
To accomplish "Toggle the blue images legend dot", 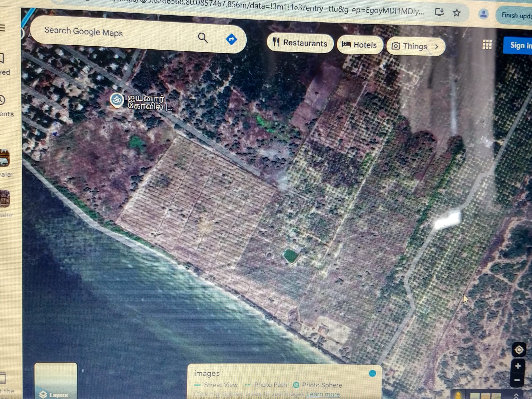I will pyautogui.click(x=372, y=373).
